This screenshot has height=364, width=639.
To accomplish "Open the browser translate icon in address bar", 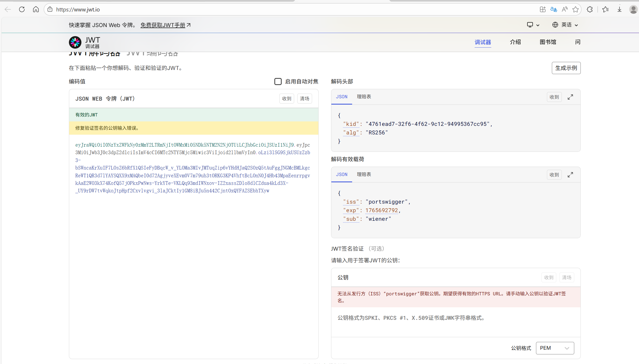I will [553, 10].
